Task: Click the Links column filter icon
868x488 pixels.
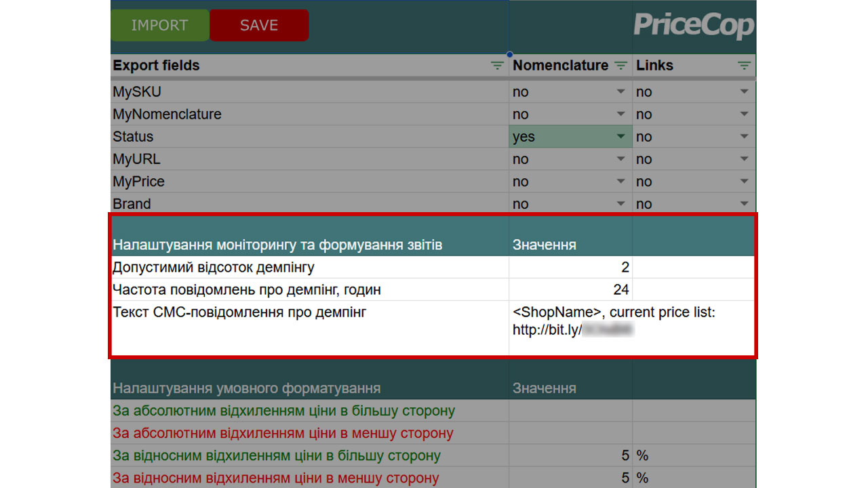Action: [x=744, y=65]
